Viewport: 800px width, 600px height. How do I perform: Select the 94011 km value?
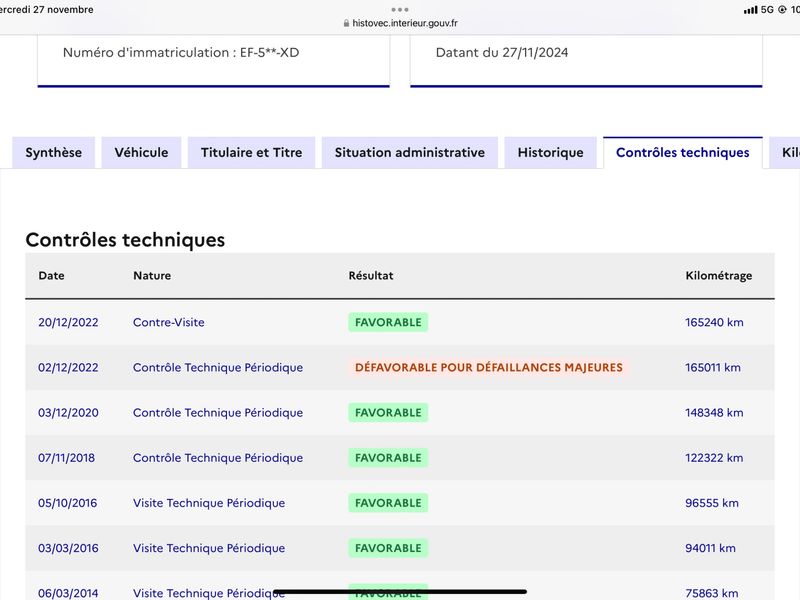[x=710, y=548]
